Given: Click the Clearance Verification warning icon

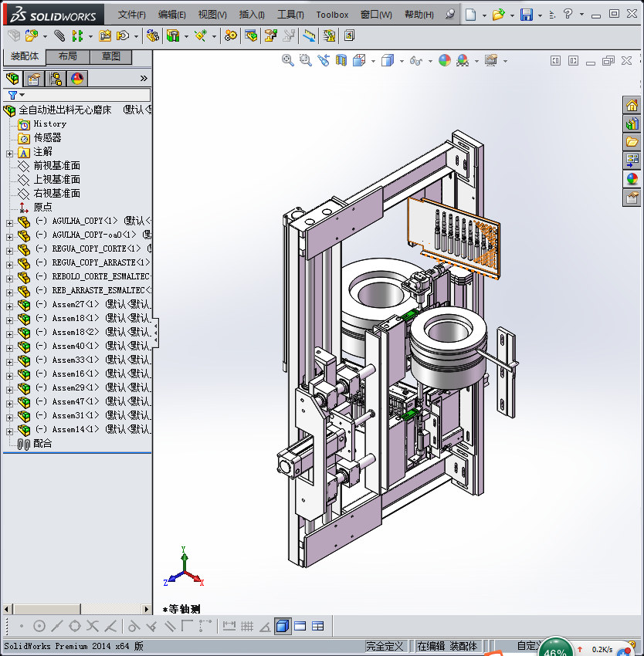Looking at the screenshot, I should (329, 36).
